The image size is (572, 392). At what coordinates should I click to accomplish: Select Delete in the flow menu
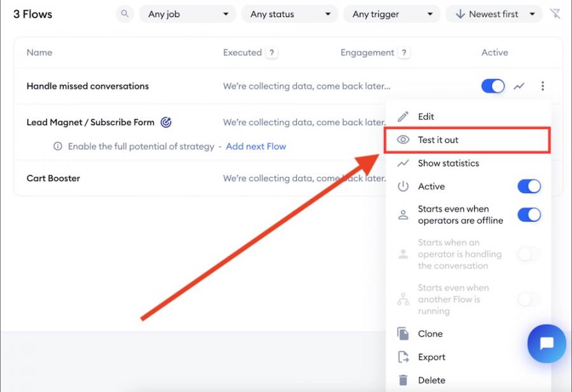(x=431, y=380)
